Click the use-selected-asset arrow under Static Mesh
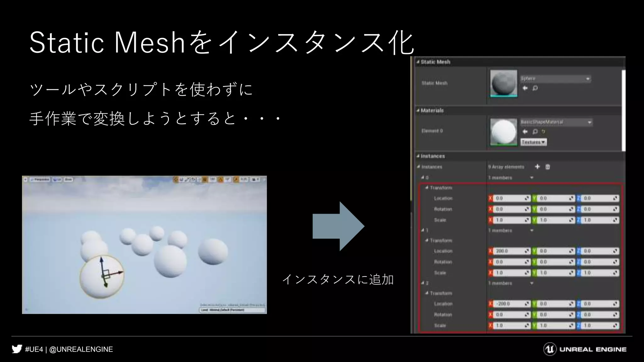This screenshot has width=644, height=362. 525,88
